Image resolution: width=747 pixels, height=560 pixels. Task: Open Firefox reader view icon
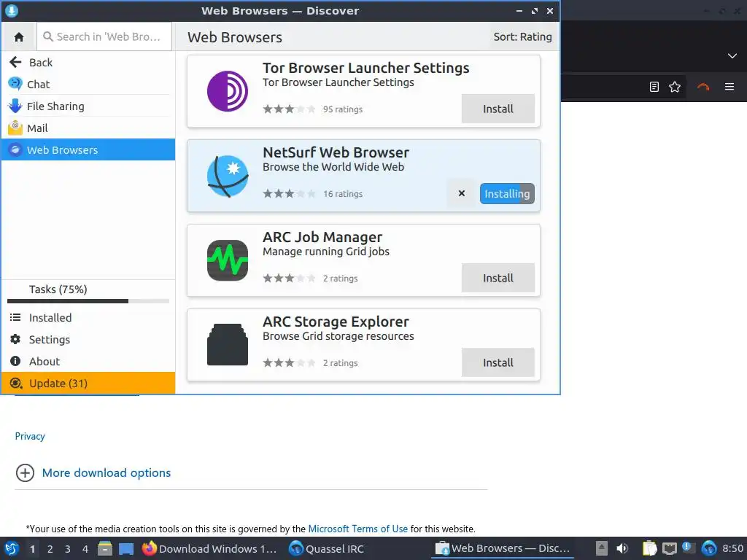point(654,87)
